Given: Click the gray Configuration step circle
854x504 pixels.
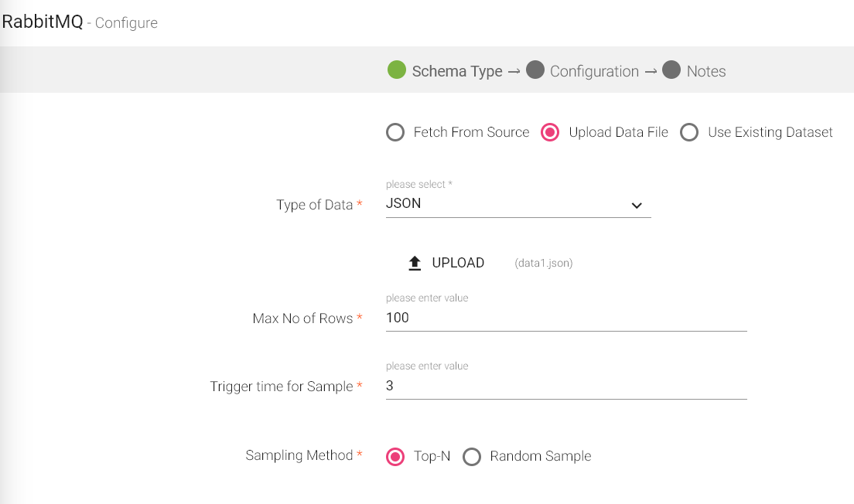Looking at the screenshot, I should (x=535, y=71).
